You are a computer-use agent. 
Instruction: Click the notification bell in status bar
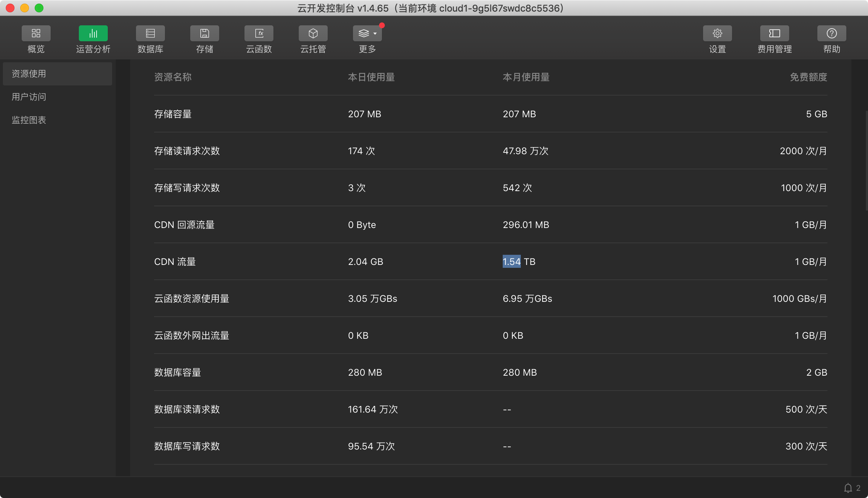pos(848,488)
